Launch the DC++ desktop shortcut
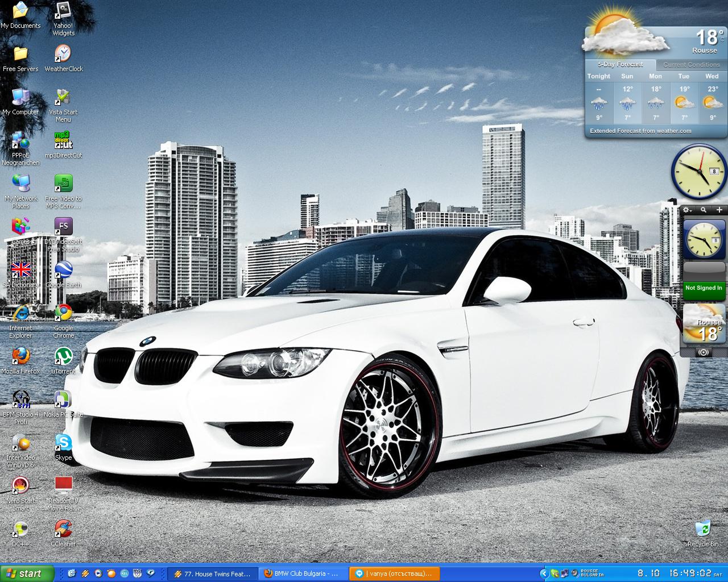This screenshot has height=582, width=728. pyautogui.click(x=20, y=534)
